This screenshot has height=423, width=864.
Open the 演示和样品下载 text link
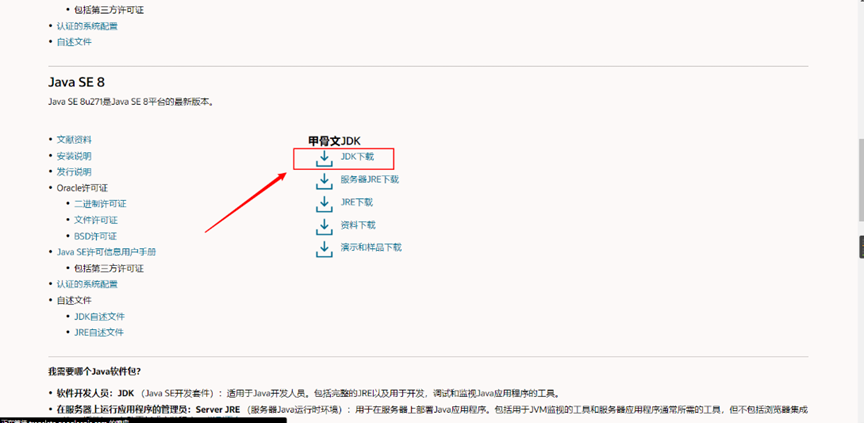[x=371, y=247]
